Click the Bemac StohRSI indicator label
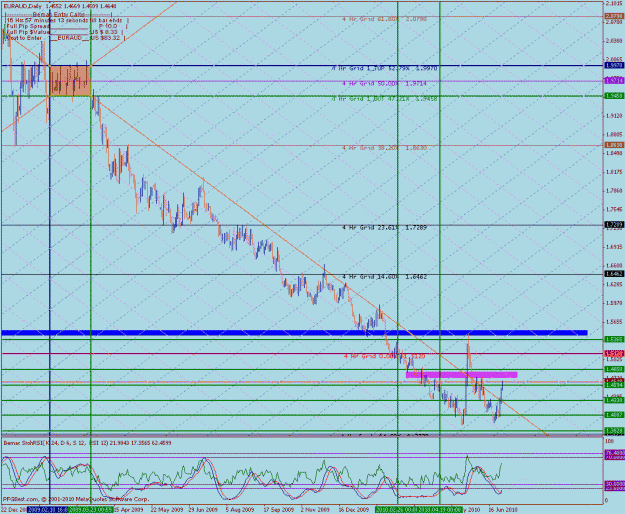The width and height of the screenshot is (625, 514). (87, 442)
